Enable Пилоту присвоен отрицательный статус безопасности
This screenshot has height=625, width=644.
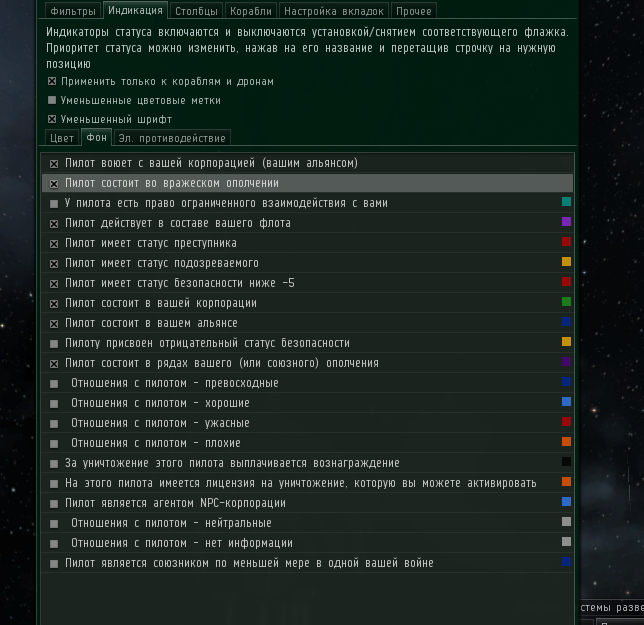[54, 344]
